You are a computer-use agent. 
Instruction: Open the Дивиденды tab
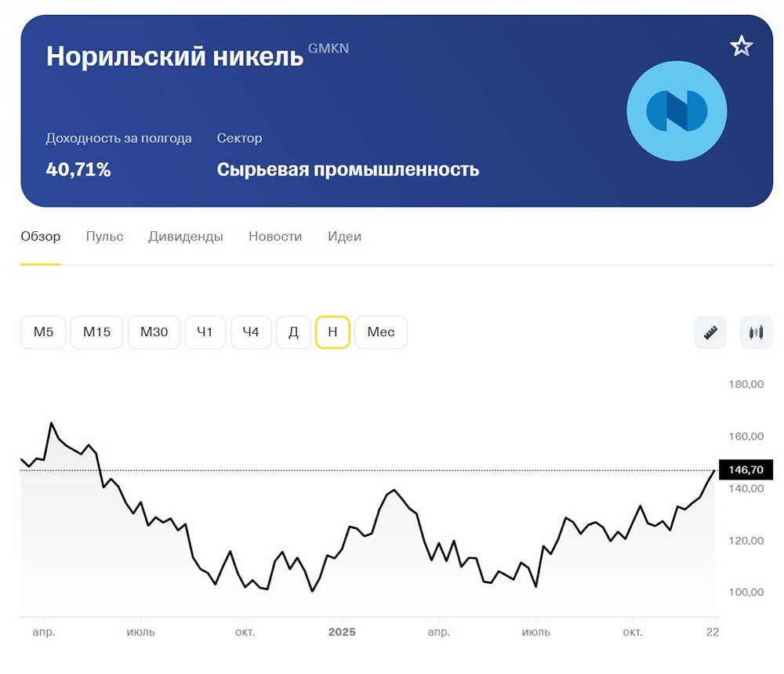[x=185, y=236]
